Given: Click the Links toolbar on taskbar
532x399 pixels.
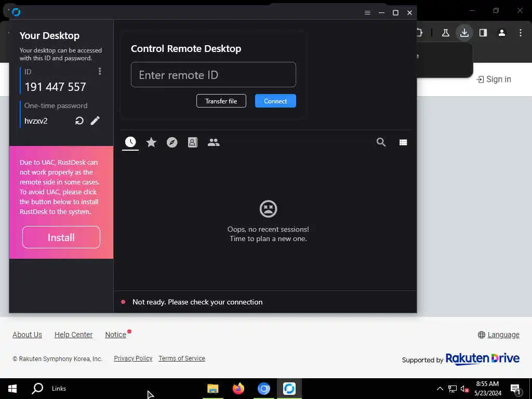Looking at the screenshot, I should (59, 389).
